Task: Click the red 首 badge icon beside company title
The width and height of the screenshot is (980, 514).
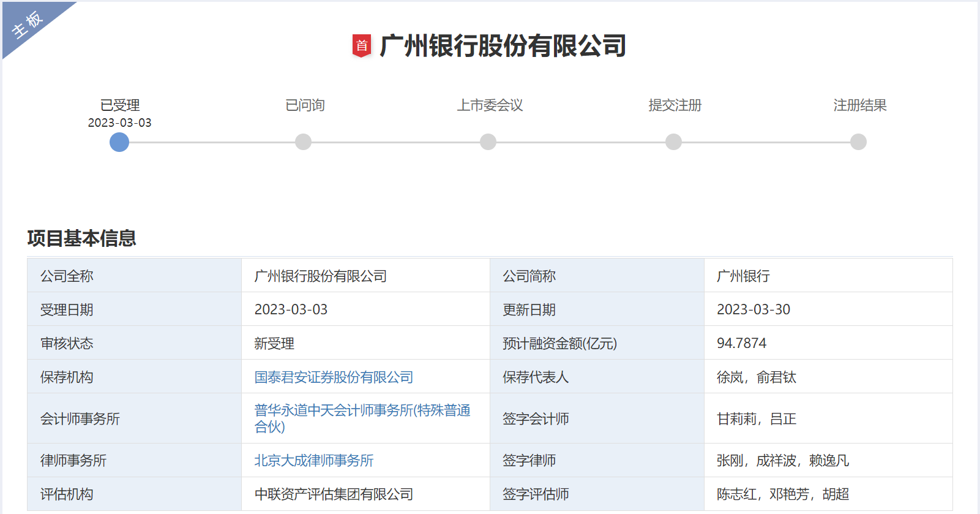Action: (x=362, y=46)
